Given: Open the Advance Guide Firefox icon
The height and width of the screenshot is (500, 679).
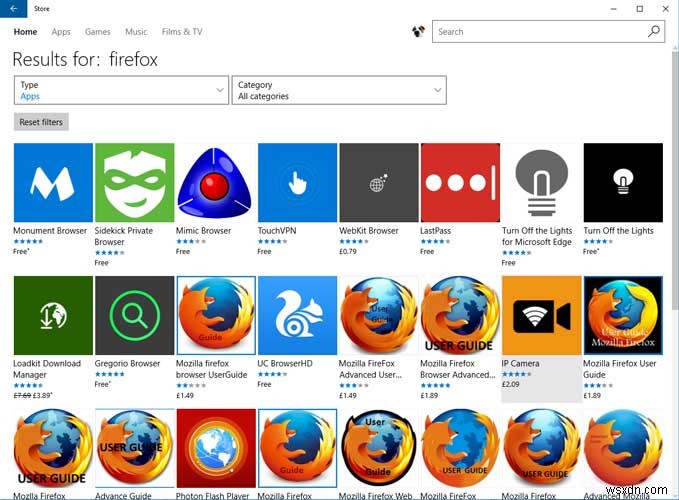Looking at the screenshot, I should tap(135, 448).
